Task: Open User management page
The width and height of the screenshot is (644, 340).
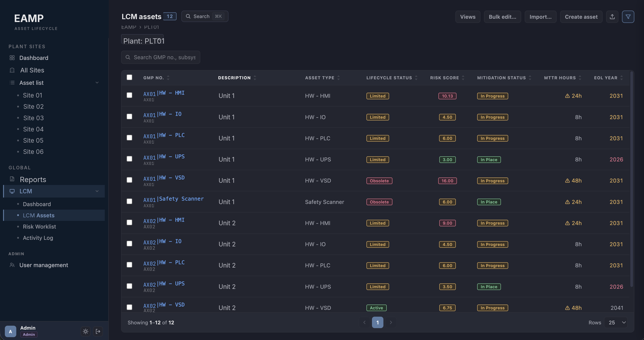Action: 44,265
